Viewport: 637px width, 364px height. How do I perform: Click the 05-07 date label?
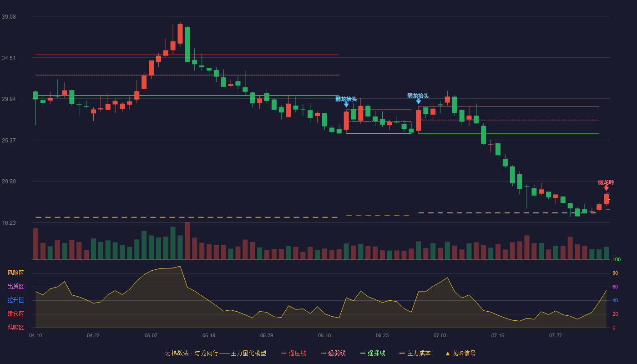[151, 335]
